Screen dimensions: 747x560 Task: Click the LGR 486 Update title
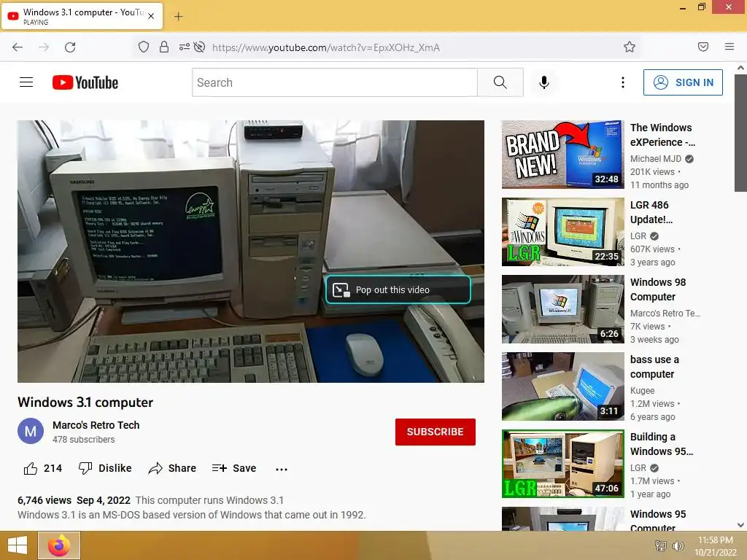[x=651, y=212]
